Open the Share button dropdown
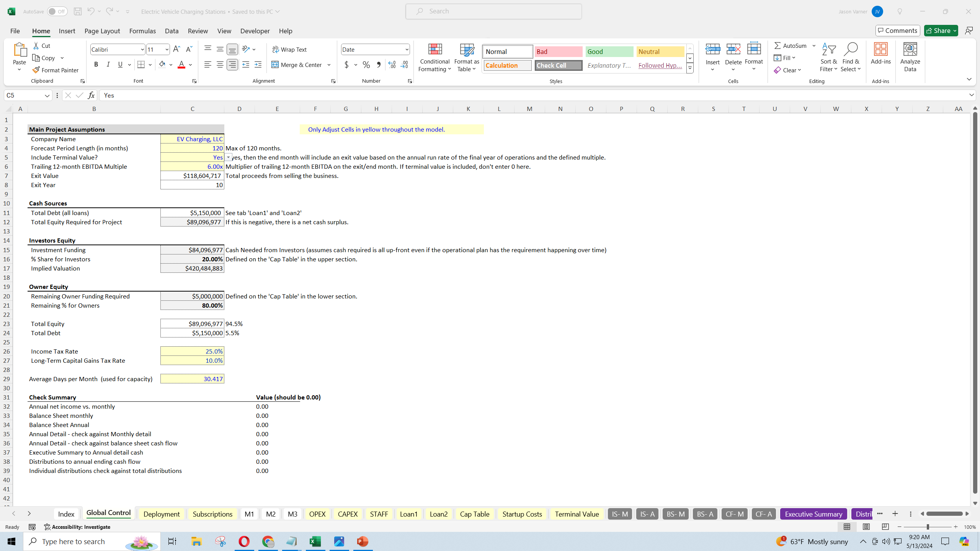Viewport: 980px width, 551px height. pyautogui.click(x=955, y=31)
